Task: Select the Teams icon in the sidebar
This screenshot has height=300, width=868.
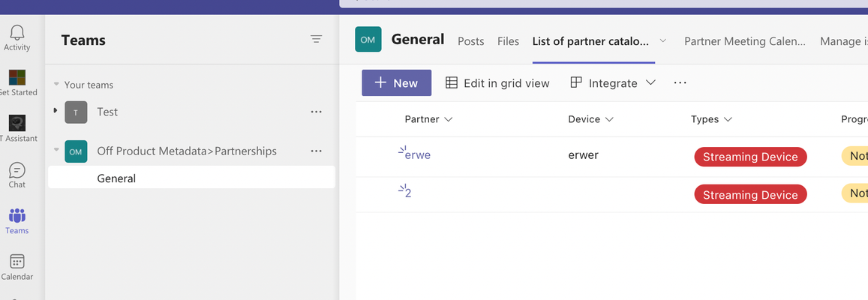Action: click(17, 215)
